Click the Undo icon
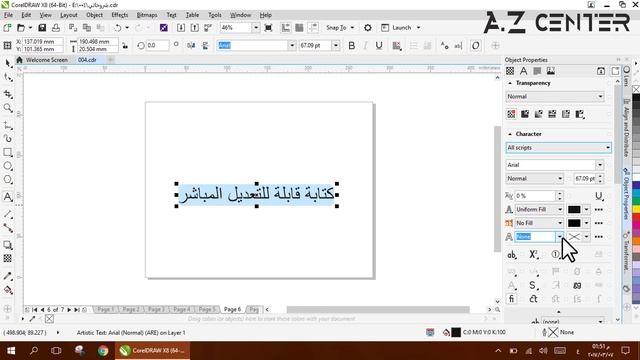 pyautogui.click(x=118, y=28)
